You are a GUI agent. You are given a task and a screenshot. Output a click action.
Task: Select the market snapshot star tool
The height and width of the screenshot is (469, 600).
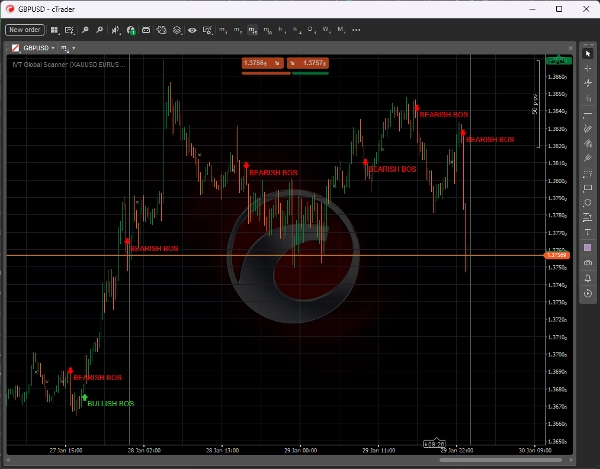coord(588,83)
